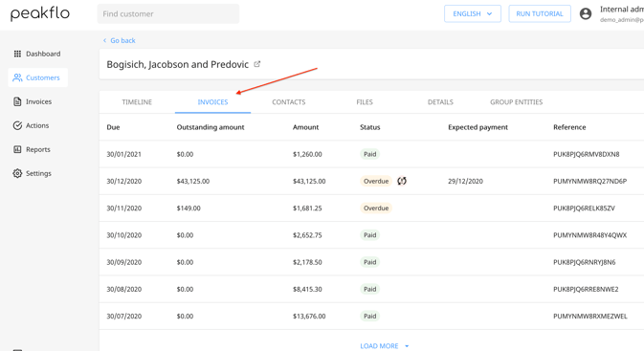Image resolution: width=644 pixels, height=351 pixels.
Task: Click reference PUMYNMW8RXMEZWEL
Action: point(590,317)
